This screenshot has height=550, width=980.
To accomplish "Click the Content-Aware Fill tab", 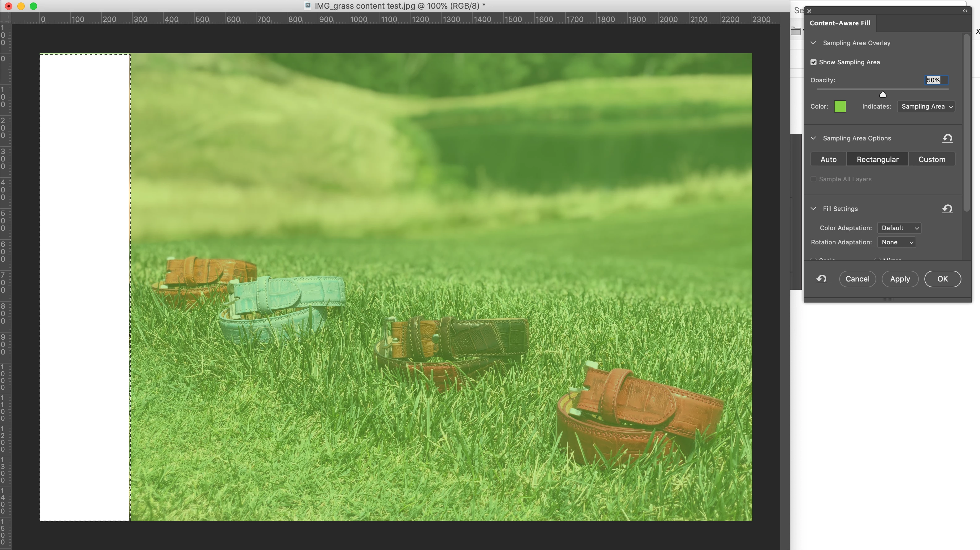I will [840, 23].
